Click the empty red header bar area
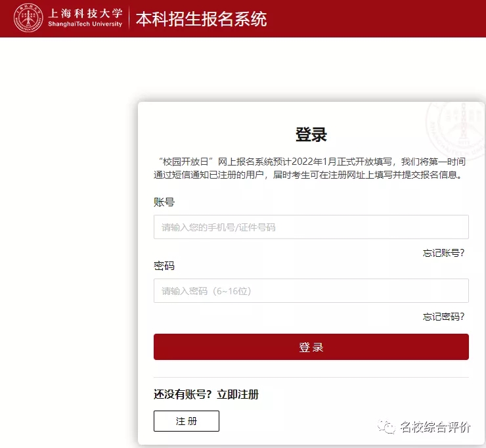Viewport: 486px width, 448px height. coord(381,18)
